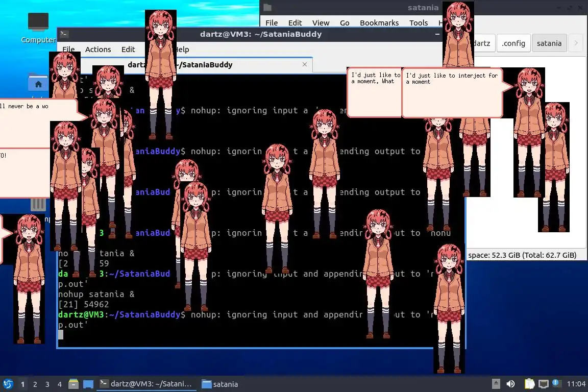Click the dartz path bar button
The image size is (588, 392).
[483, 43]
